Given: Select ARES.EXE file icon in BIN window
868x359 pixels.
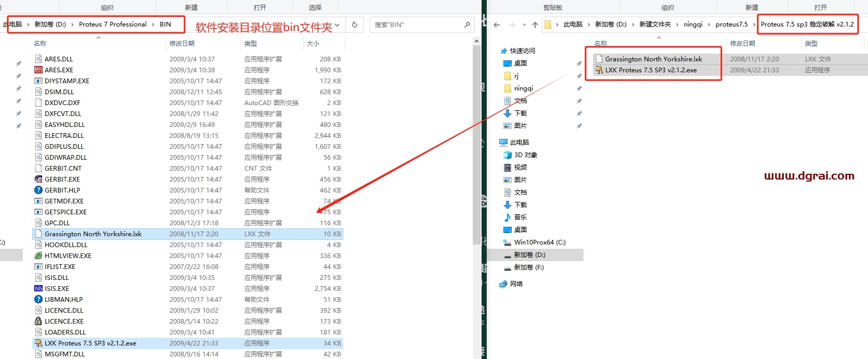Looking at the screenshot, I should (x=38, y=70).
